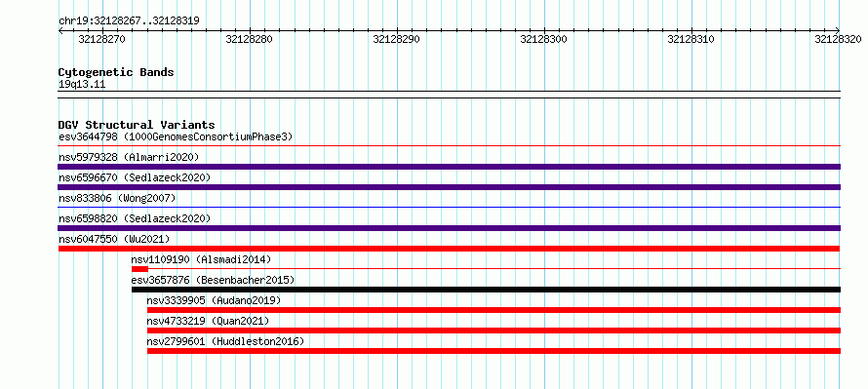Open the nsv5979328 (Almarri2020) variant label
Image resolution: width=868 pixels, height=389 pixels.
pos(129,157)
